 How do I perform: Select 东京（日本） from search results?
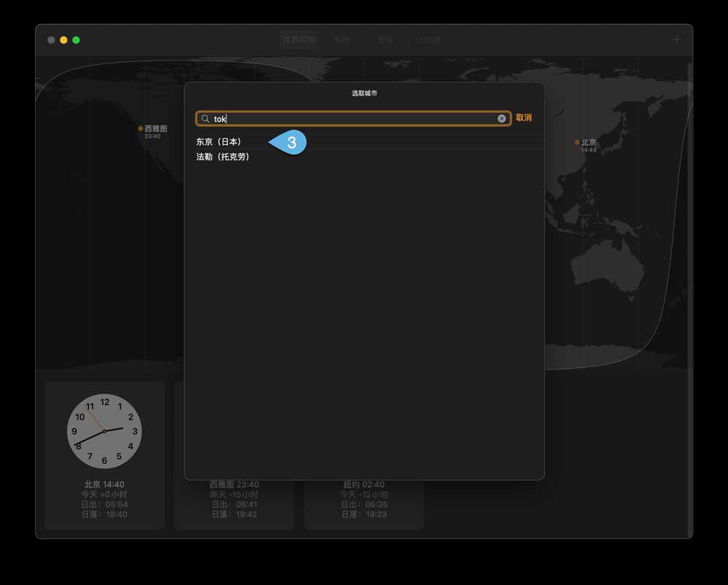pyautogui.click(x=219, y=142)
